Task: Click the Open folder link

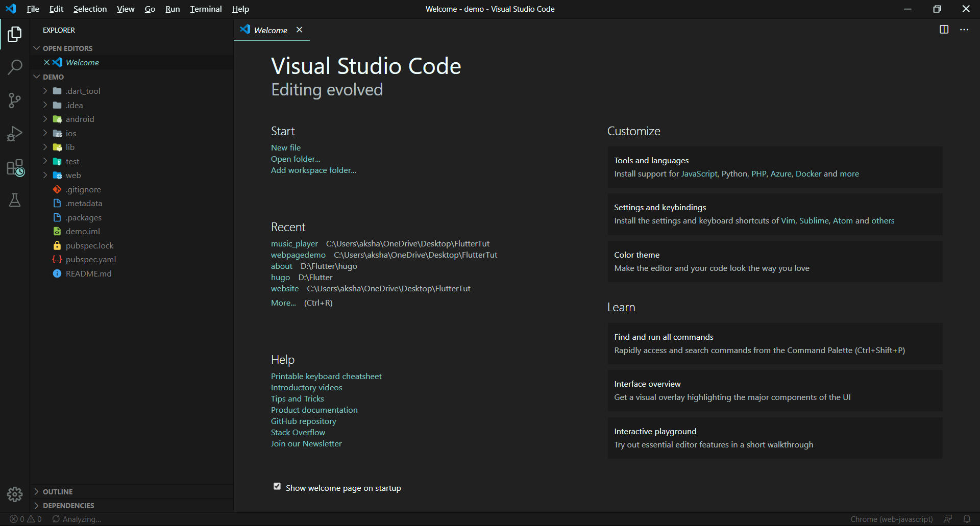Action: (x=296, y=159)
